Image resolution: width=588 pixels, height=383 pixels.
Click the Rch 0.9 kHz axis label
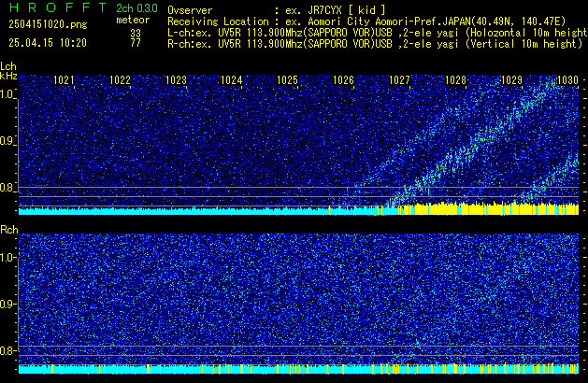click(x=7, y=304)
